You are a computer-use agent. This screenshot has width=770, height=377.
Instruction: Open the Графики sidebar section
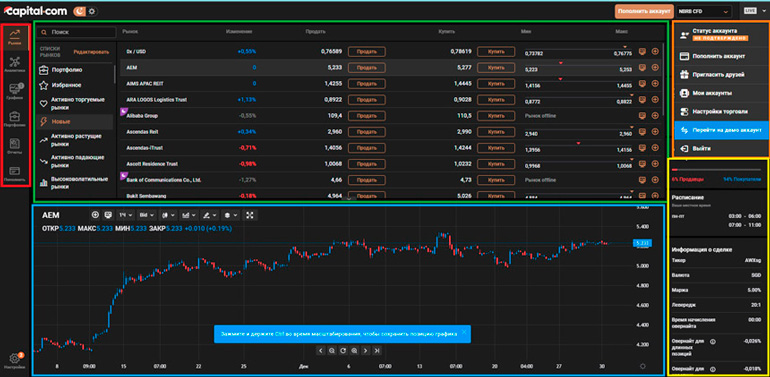coord(14,91)
